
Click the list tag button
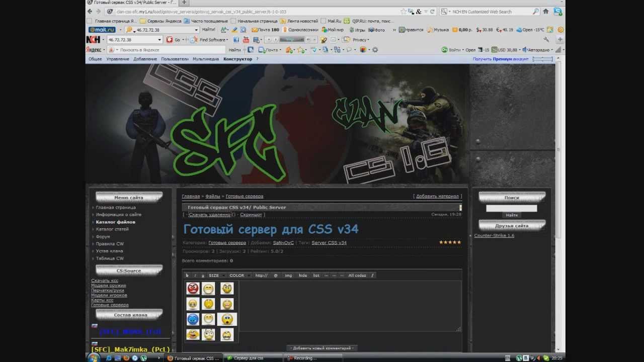(316, 276)
